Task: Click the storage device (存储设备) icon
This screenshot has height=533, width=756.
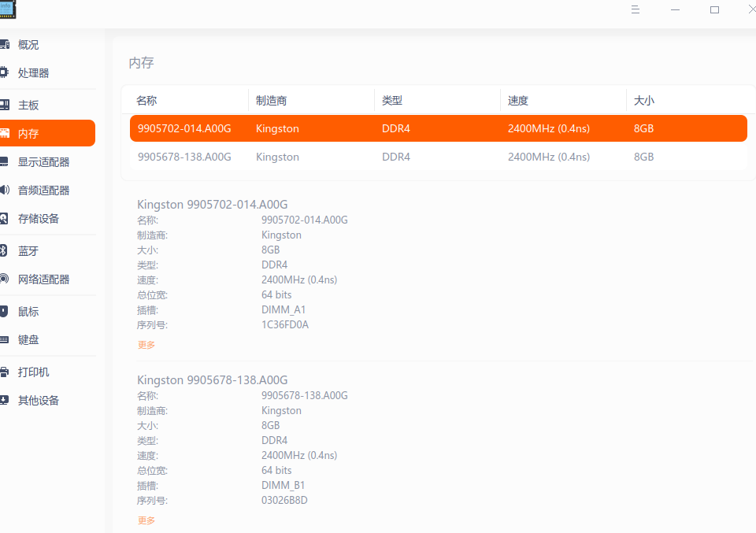Action: (x=4, y=219)
